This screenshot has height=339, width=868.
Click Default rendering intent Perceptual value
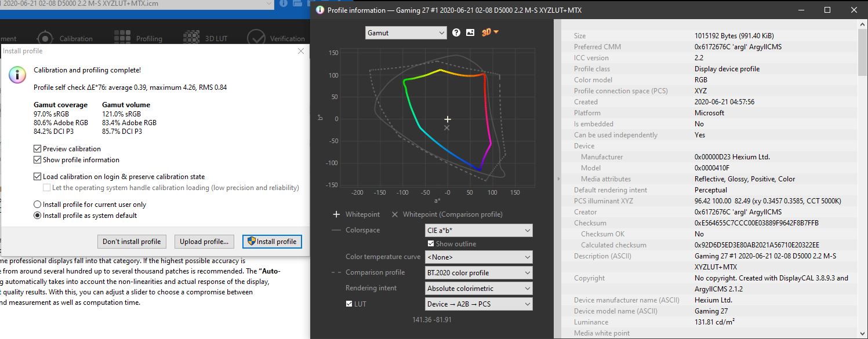pos(711,190)
